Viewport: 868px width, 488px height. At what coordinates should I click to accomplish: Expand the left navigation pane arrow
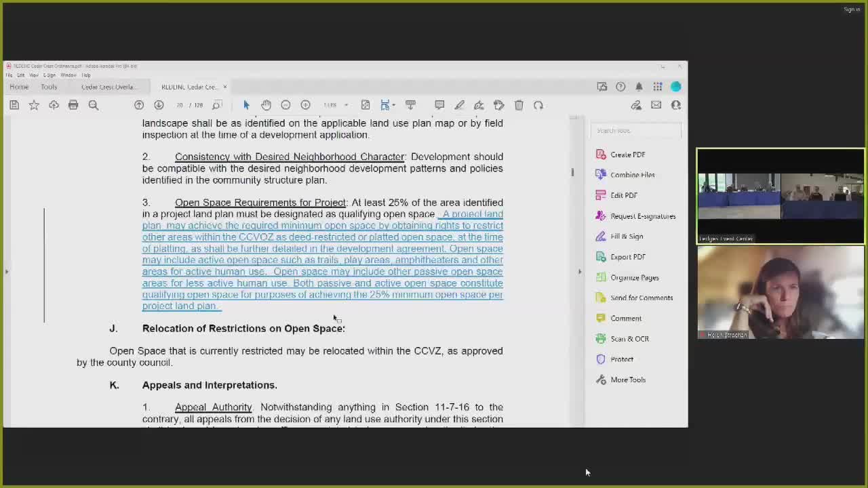click(7, 272)
